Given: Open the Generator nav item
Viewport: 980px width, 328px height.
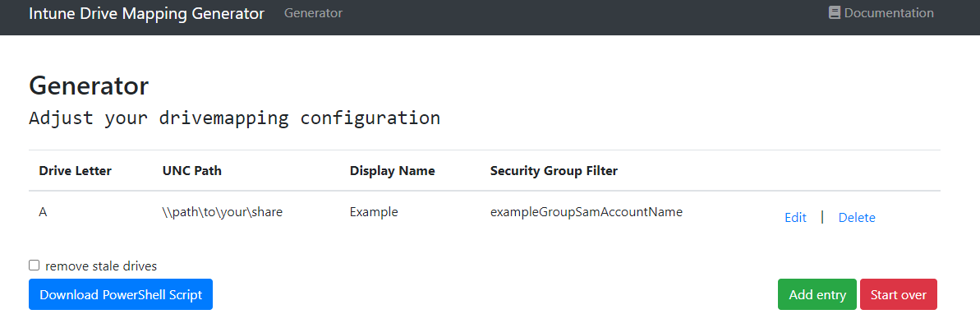Looking at the screenshot, I should coord(313,12).
